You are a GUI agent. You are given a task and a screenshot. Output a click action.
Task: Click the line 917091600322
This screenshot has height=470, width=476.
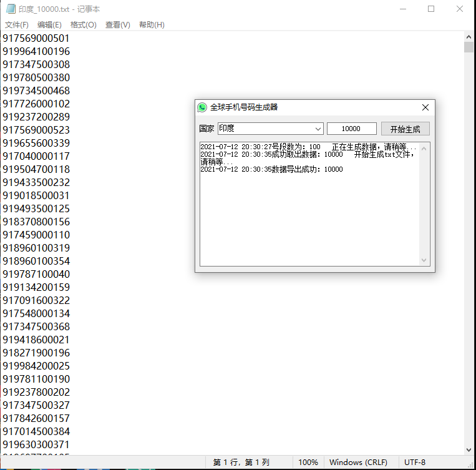(36, 300)
